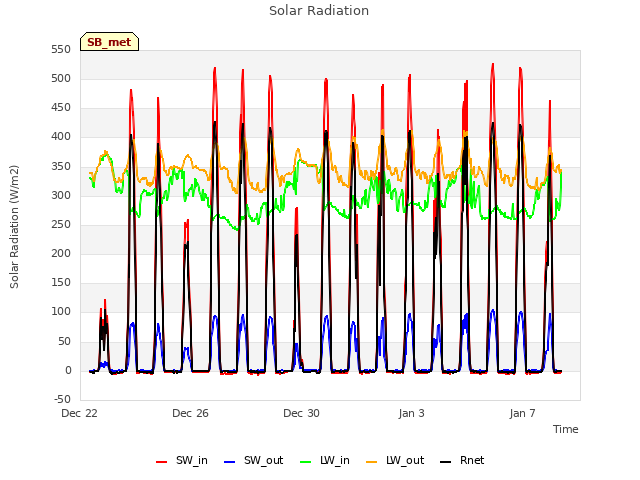
Task: Select the Jan 3 x-axis tick label
Action: pos(412,413)
